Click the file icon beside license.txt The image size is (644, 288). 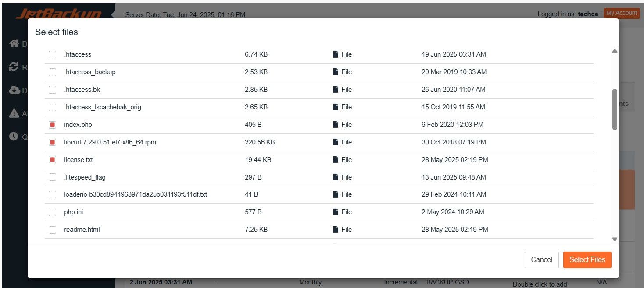tap(336, 160)
